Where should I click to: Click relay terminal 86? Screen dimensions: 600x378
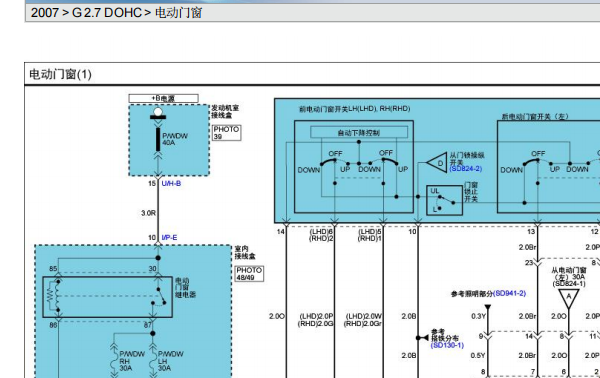[53, 325]
